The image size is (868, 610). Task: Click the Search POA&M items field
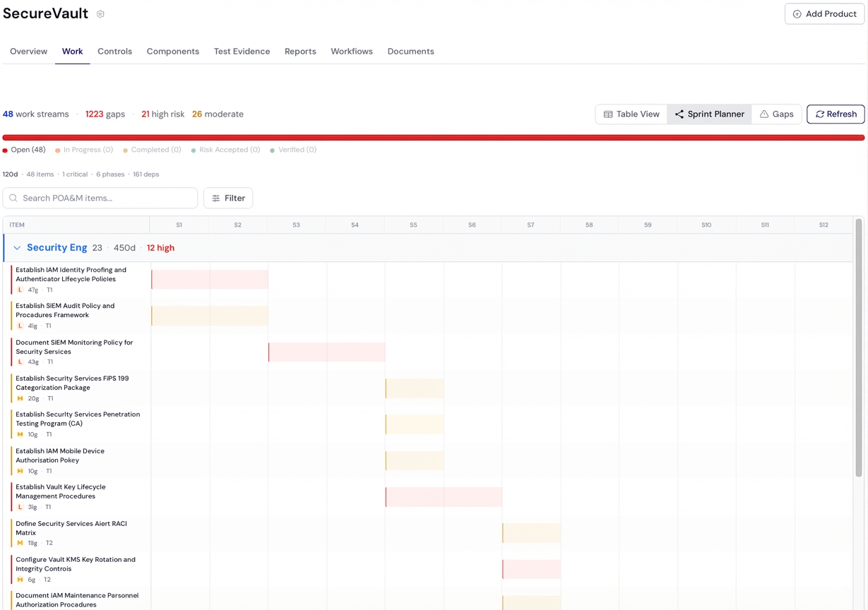click(x=100, y=198)
